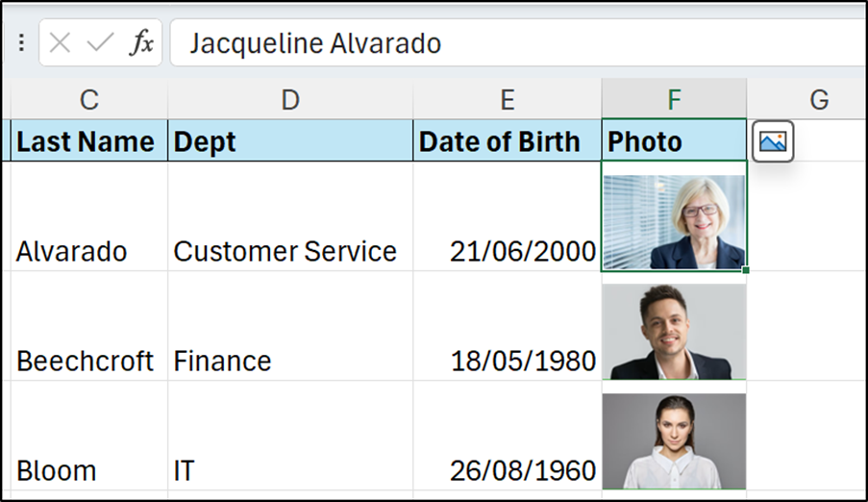The height and width of the screenshot is (502, 868).
Task: Click the Last Name header cell
Action: (89, 142)
